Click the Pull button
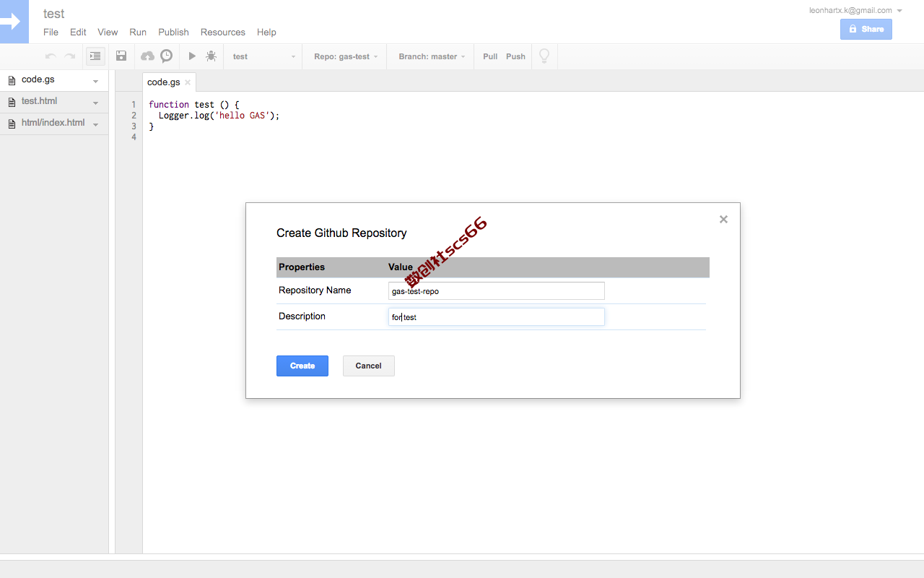The width and height of the screenshot is (924, 578). coord(490,56)
